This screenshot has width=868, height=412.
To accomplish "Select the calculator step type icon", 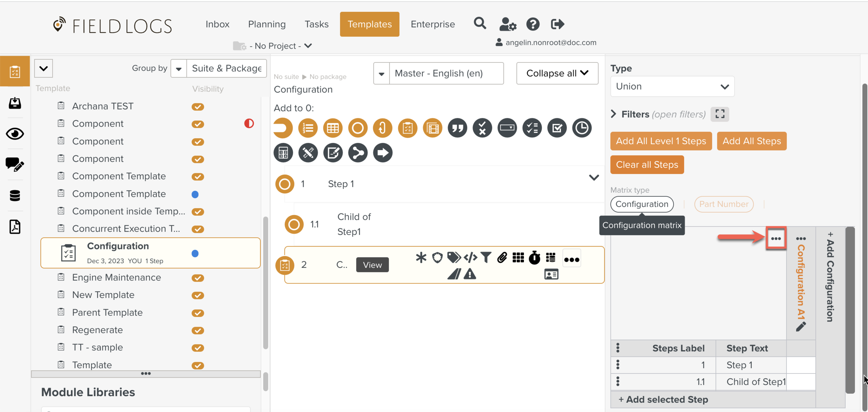I will tap(283, 153).
